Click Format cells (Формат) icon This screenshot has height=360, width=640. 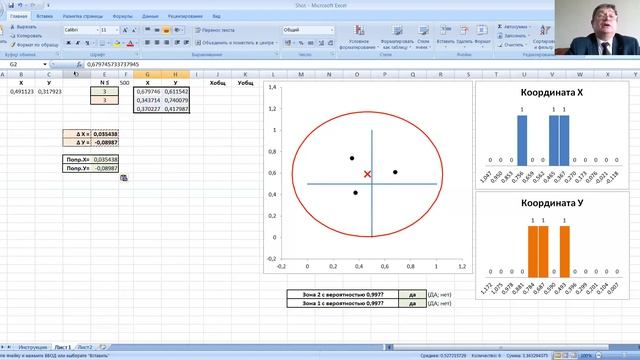(x=482, y=30)
